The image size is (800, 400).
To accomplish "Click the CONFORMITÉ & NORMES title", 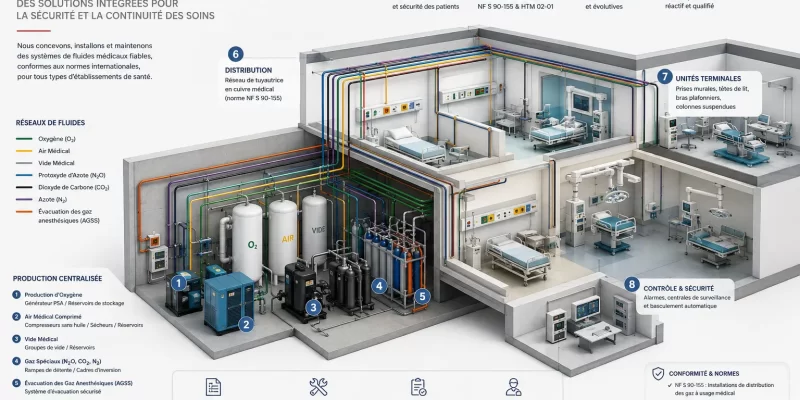I will pos(704,373).
